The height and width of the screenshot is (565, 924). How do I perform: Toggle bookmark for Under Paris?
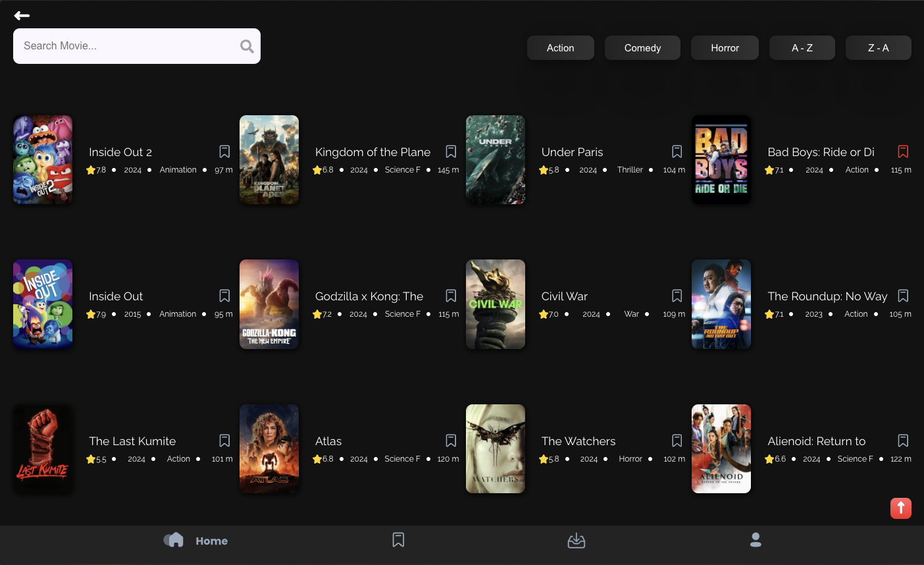tap(677, 151)
